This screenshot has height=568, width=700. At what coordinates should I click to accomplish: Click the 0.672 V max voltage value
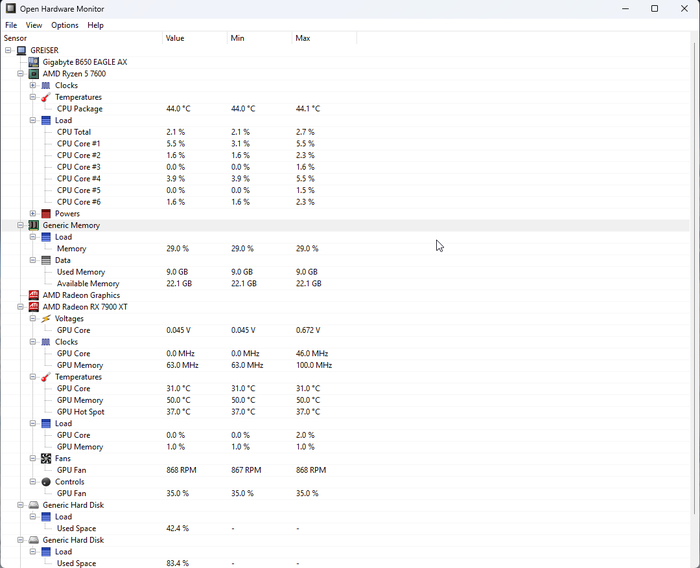(308, 330)
